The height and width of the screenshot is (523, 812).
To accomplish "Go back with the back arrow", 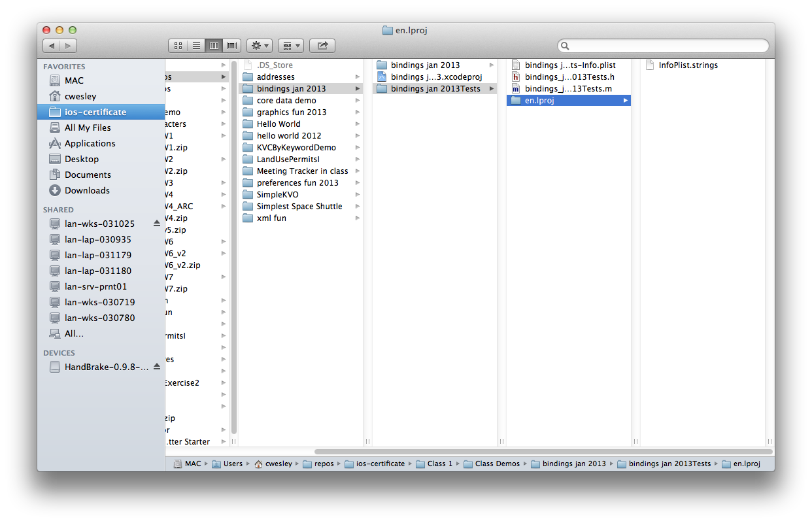I will pyautogui.click(x=52, y=46).
